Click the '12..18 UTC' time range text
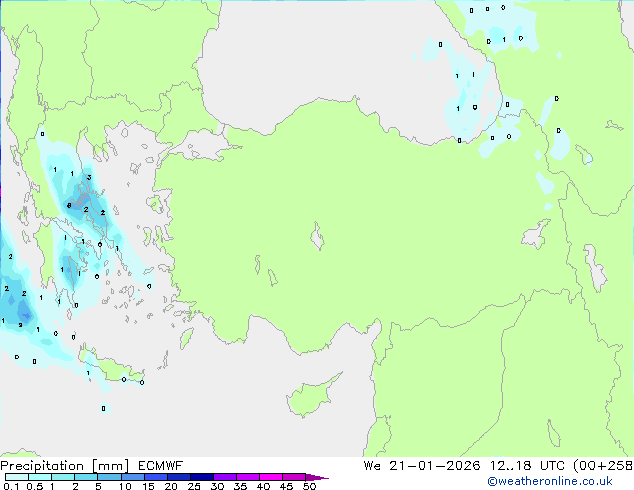The image size is (634, 490). pos(530,466)
